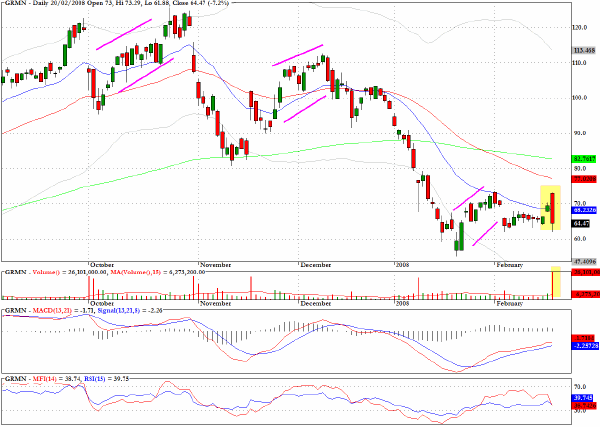This screenshot has height=427, width=600.
Task: Click the February label under the price chart
Action: [x=509, y=265]
